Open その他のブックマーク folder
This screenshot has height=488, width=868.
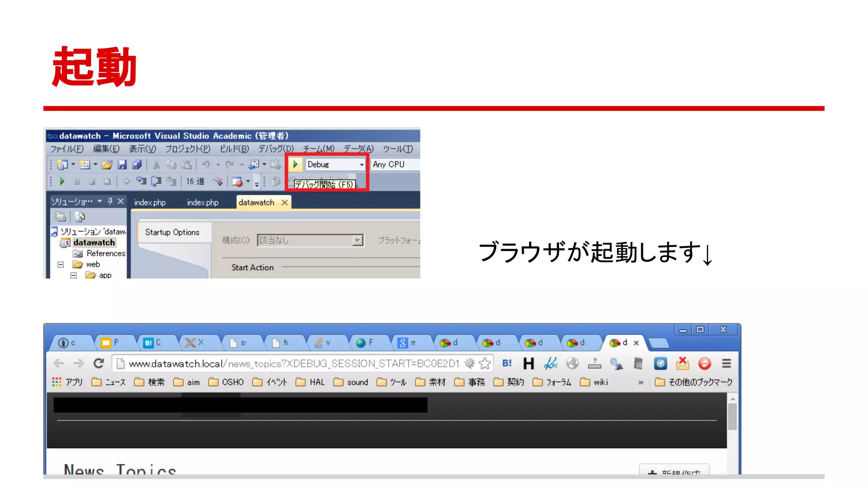(x=693, y=382)
